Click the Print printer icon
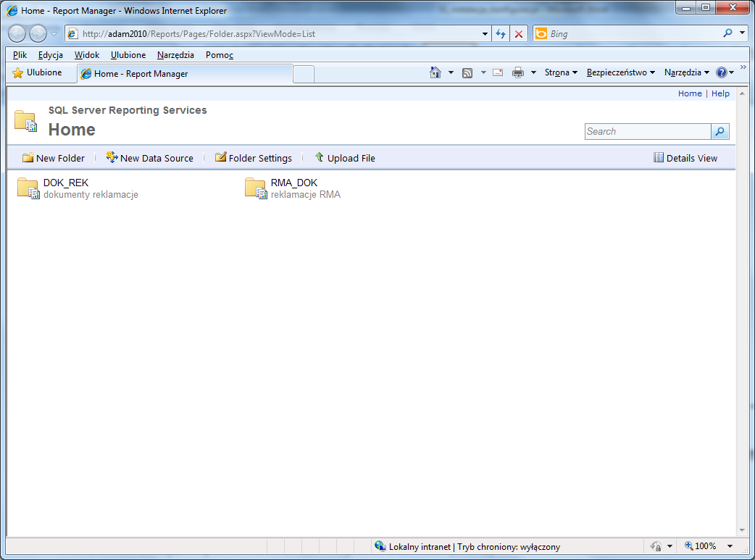This screenshot has width=755, height=560. (x=518, y=72)
